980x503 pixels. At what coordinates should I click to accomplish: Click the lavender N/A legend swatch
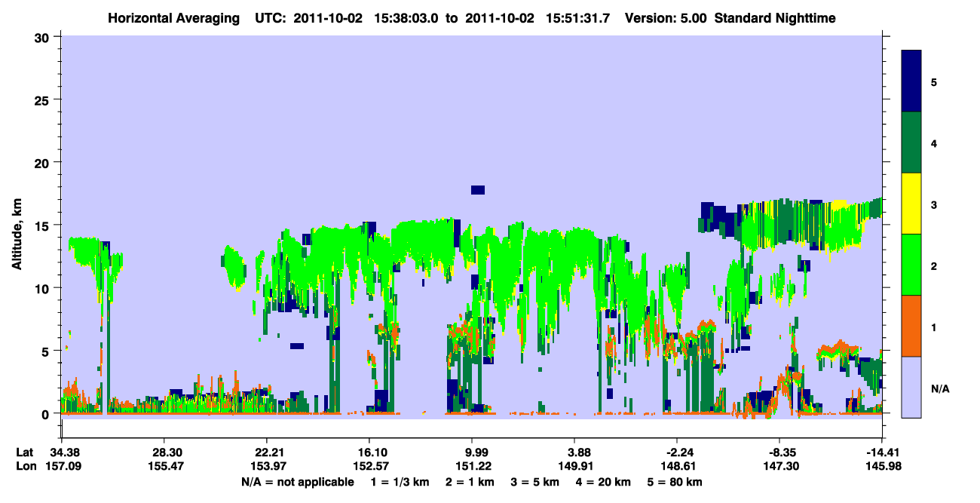911,387
